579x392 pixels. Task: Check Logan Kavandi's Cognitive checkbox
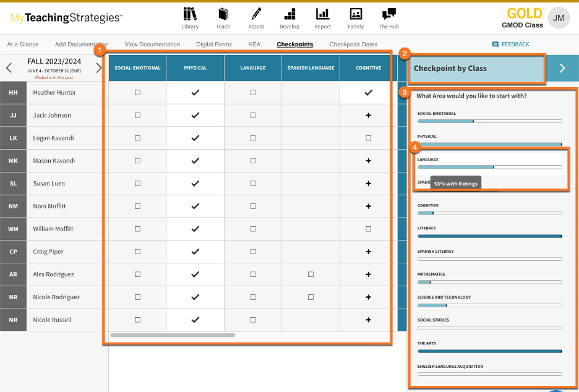click(x=367, y=138)
